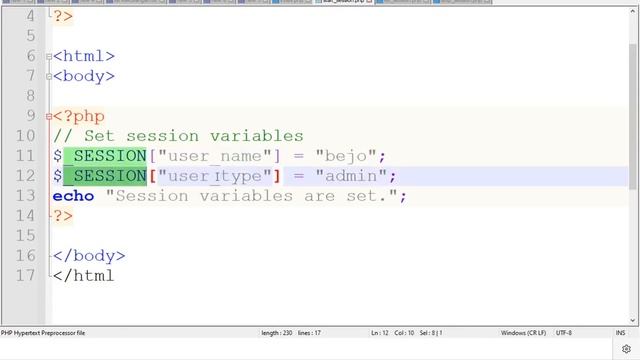Click line number 12 in the margin
Viewport: 640px width, 360px height.
click(26, 176)
